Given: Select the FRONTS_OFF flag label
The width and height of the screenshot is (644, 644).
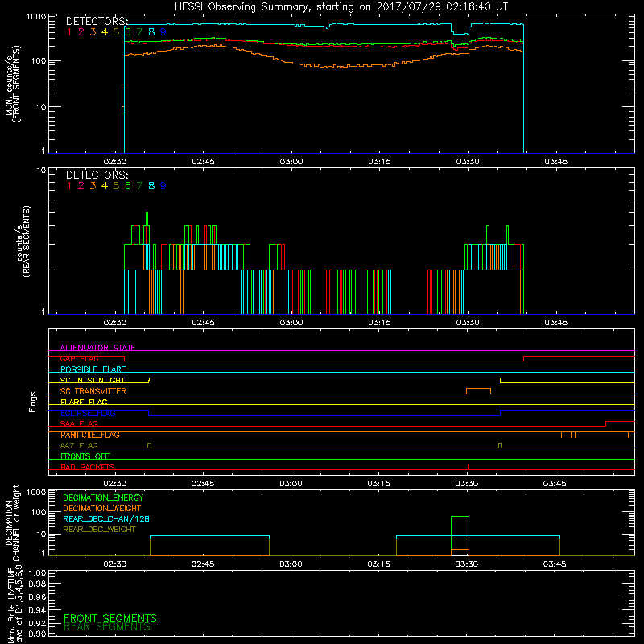Looking at the screenshot, I should point(85,456).
